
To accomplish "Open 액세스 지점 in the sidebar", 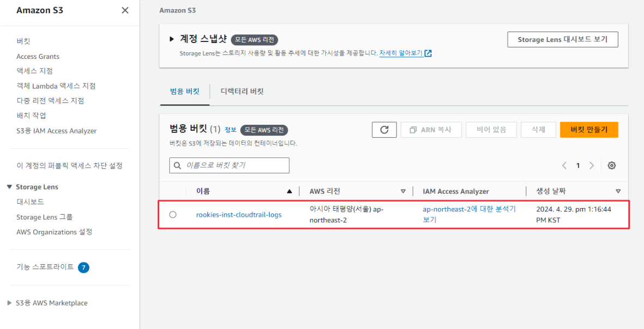I will pos(34,71).
